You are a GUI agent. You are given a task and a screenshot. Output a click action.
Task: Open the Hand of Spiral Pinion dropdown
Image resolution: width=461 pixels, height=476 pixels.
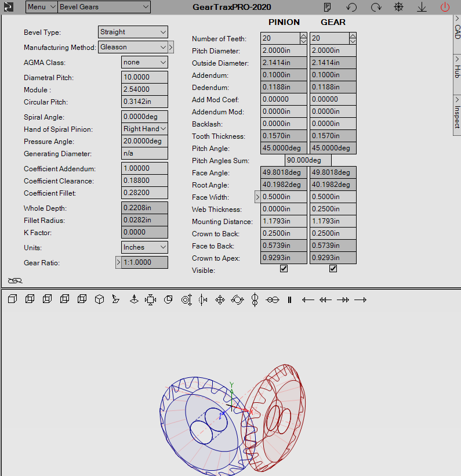click(x=144, y=129)
